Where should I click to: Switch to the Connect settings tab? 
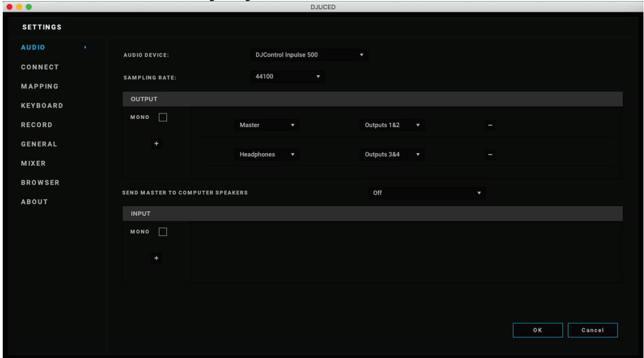[40, 67]
